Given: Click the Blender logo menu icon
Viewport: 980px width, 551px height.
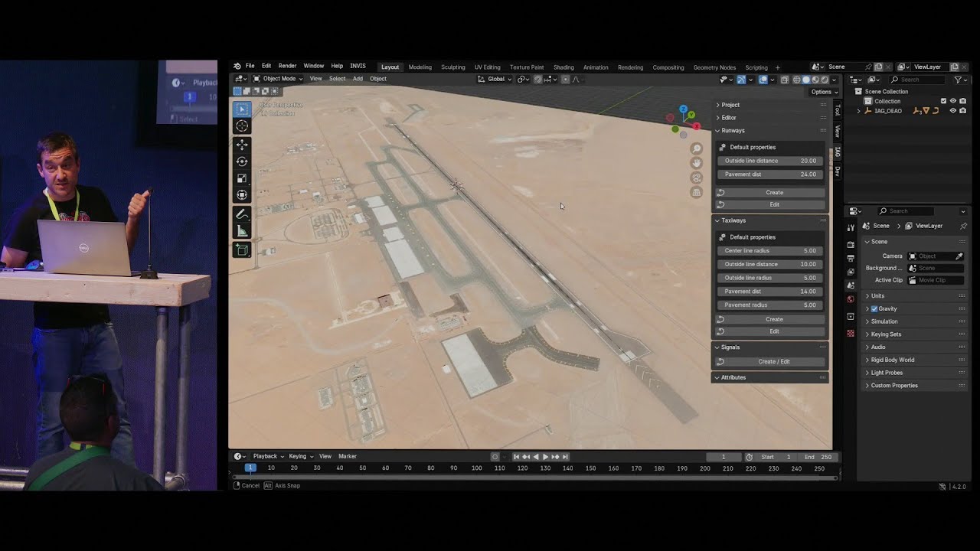Looking at the screenshot, I should point(237,67).
